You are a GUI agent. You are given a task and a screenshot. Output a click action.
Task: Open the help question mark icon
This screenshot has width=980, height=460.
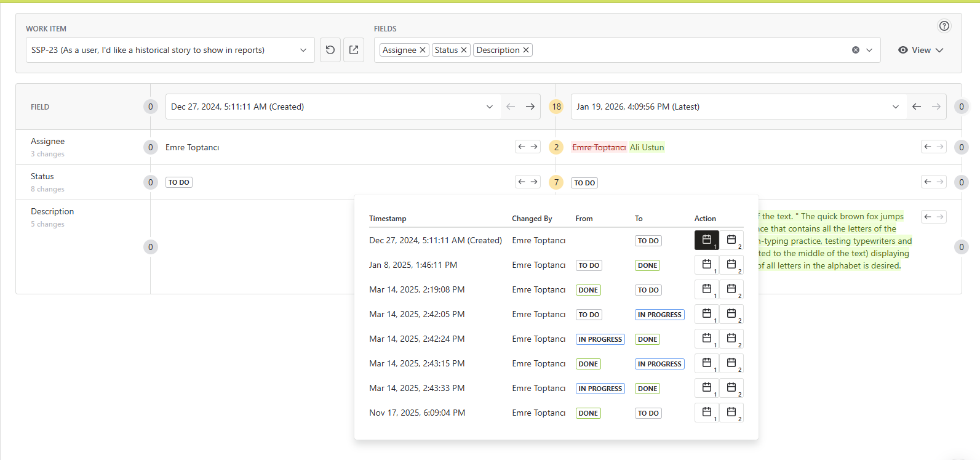pos(944,26)
